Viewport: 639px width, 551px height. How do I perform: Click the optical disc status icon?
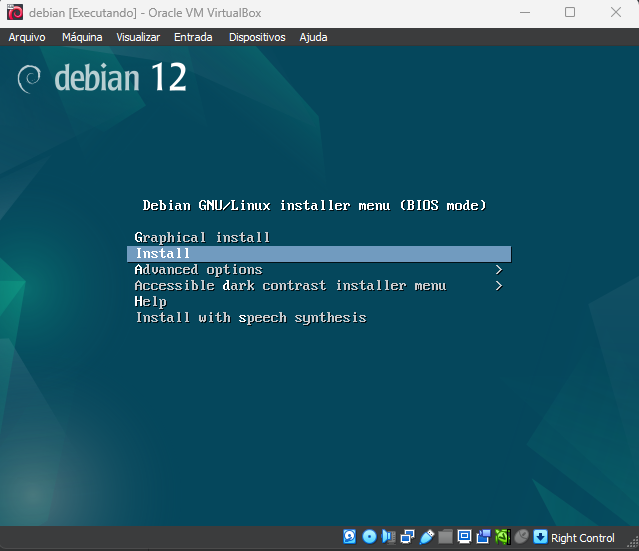click(x=369, y=537)
